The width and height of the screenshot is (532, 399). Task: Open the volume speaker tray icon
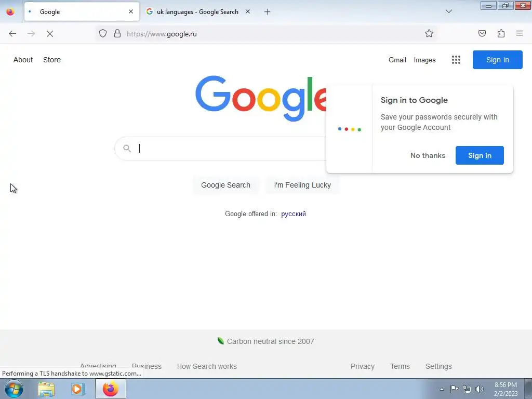coord(479,389)
